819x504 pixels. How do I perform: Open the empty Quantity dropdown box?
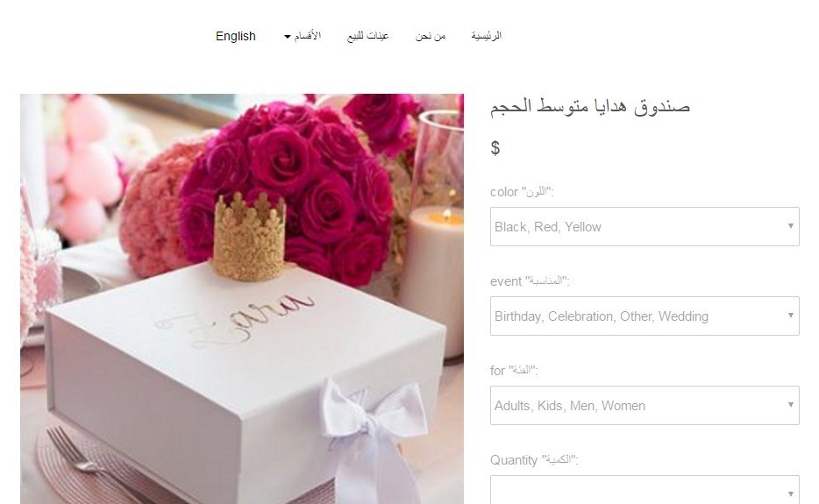[x=645, y=490]
